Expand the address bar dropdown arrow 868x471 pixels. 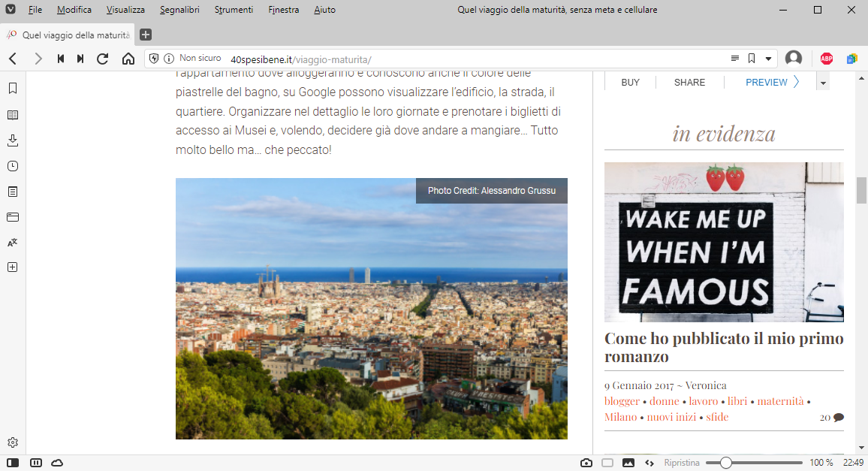[768, 59]
